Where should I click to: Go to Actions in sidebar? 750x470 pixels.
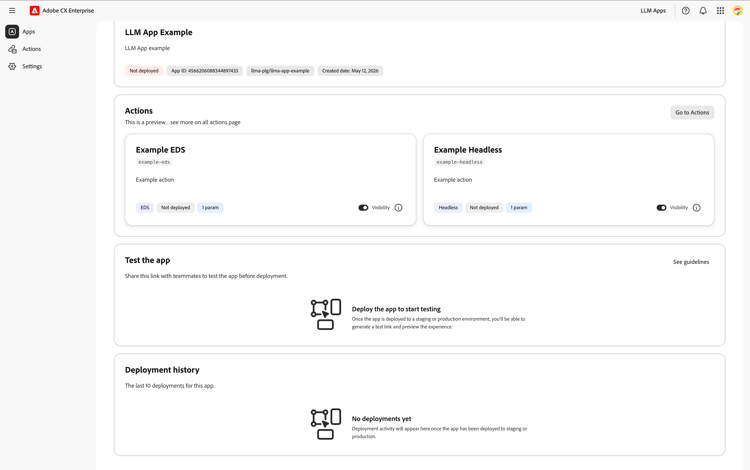[x=32, y=49]
